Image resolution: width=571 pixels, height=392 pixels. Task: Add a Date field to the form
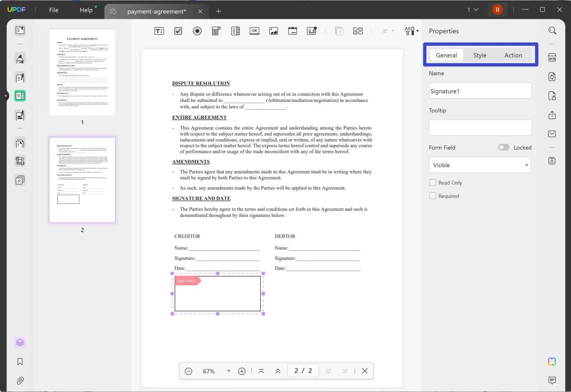tap(293, 31)
